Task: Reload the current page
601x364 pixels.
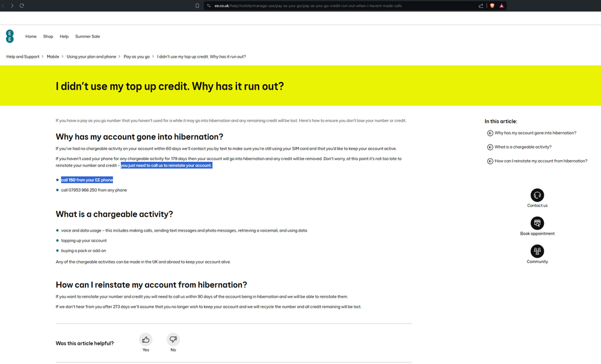Action: [x=22, y=6]
